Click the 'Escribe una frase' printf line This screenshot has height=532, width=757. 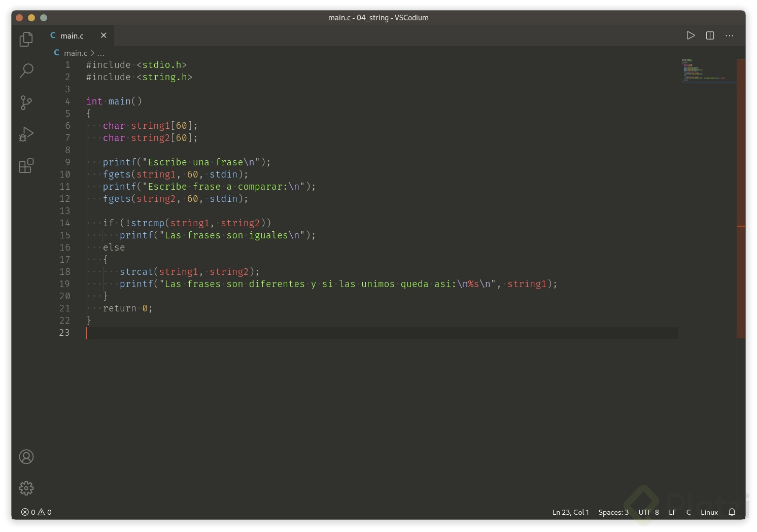187,162
